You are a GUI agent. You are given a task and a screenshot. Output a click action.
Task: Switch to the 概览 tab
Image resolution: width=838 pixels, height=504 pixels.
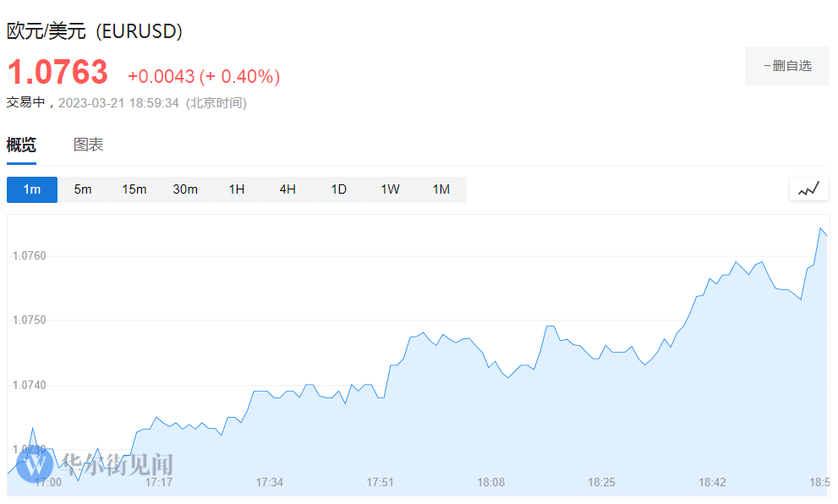click(22, 145)
